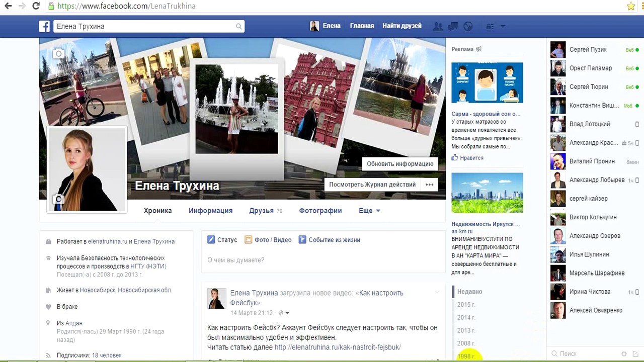Open the notifications globe icon
Viewport: 644px width, 362px height.
click(x=468, y=26)
